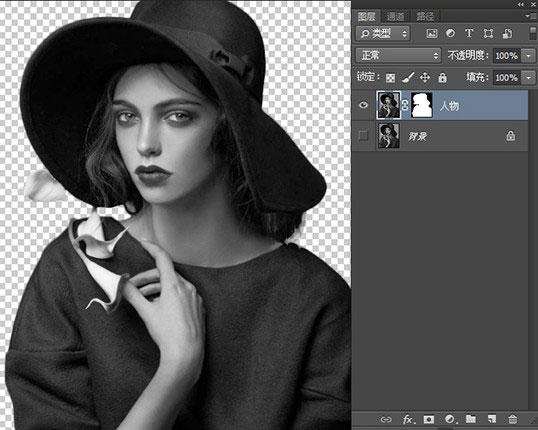Screen dimensions: 538x430
Task: Lock layer position
Action: point(425,78)
